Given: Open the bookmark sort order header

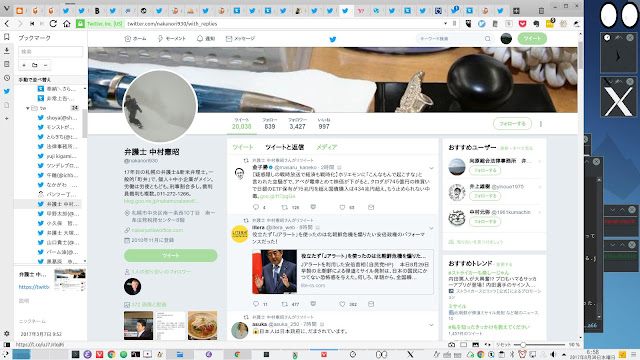Looking at the screenshot, I should tap(50, 80).
